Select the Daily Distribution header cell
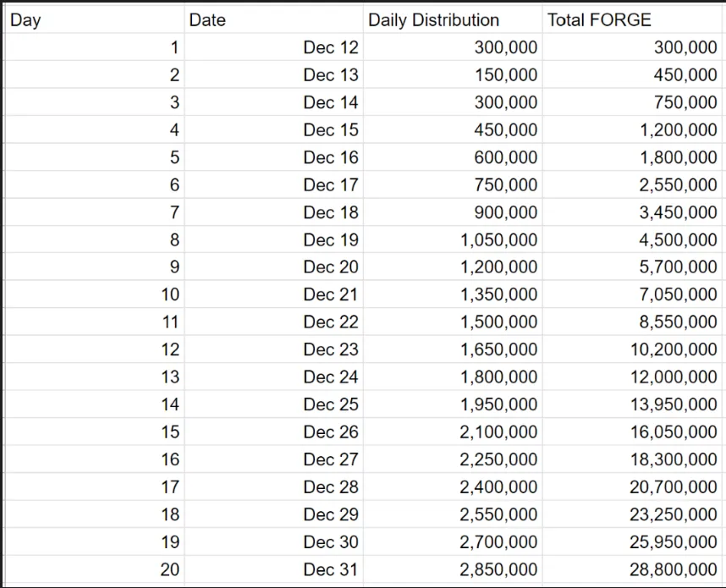726x588 pixels. tap(453, 20)
